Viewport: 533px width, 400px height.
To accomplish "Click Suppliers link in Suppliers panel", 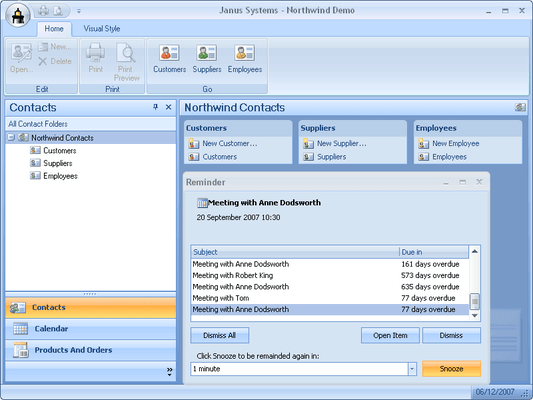I will pyautogui.click(x=331, y=157).
